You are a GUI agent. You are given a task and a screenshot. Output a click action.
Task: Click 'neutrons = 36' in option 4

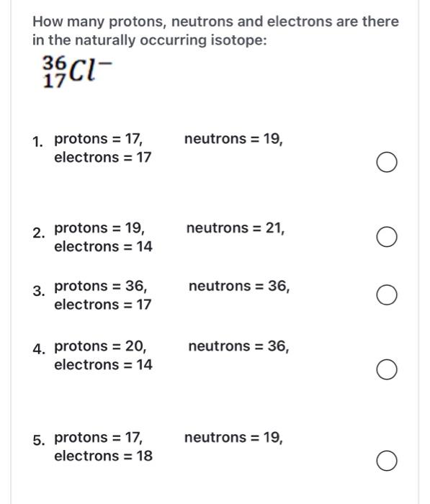[x=238, y=346]
